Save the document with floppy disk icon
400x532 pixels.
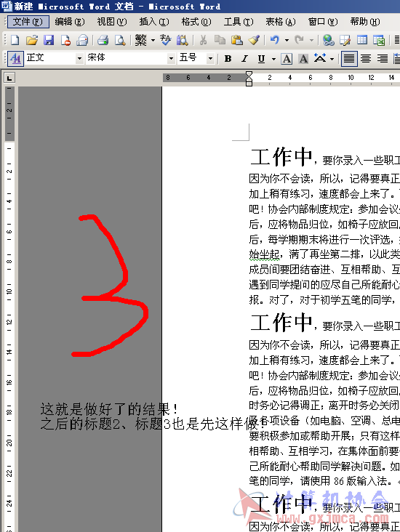click(49, 40)
